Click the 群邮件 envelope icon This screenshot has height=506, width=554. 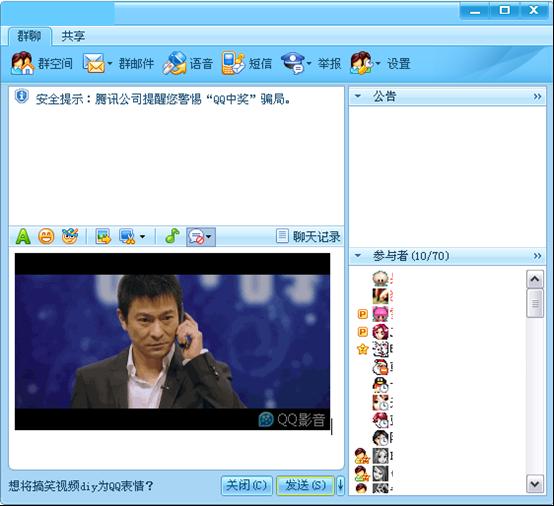(x=94, y=64)
